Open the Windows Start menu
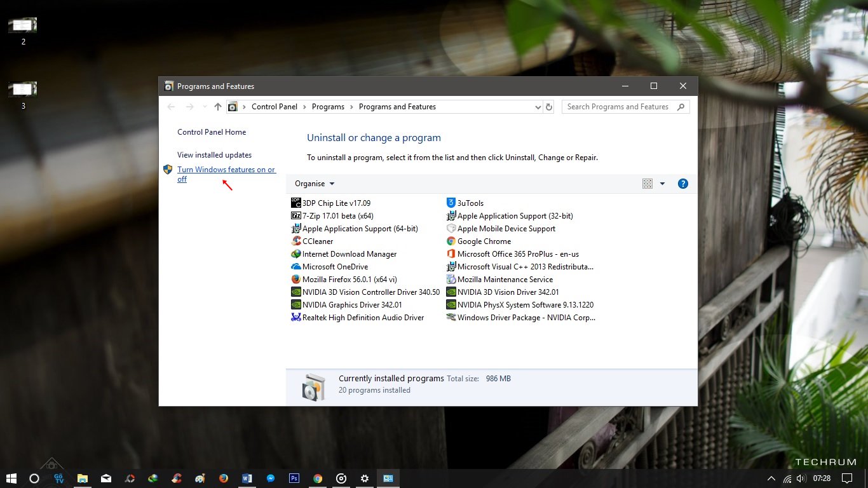 point(11,478)
